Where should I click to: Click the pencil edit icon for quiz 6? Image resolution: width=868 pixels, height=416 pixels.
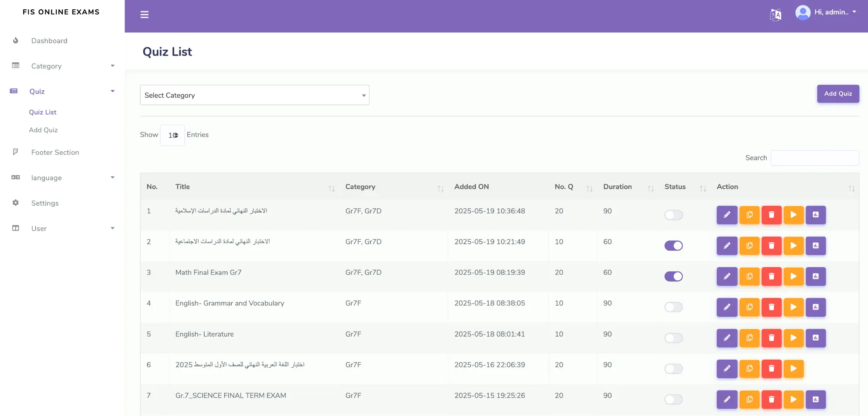pyautogui.click(x=727, y=369)
